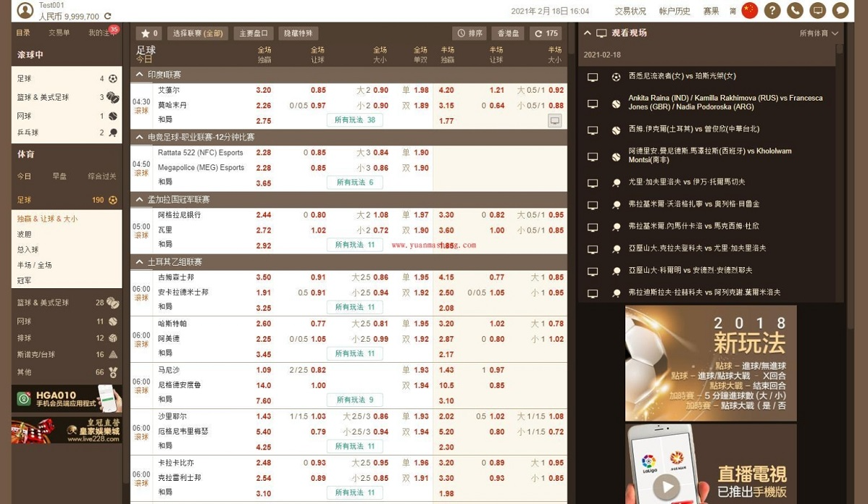This screenshot has height=504, width=868.
Task: Collapse the 印度联赛 league section
Action: (141, 72)
